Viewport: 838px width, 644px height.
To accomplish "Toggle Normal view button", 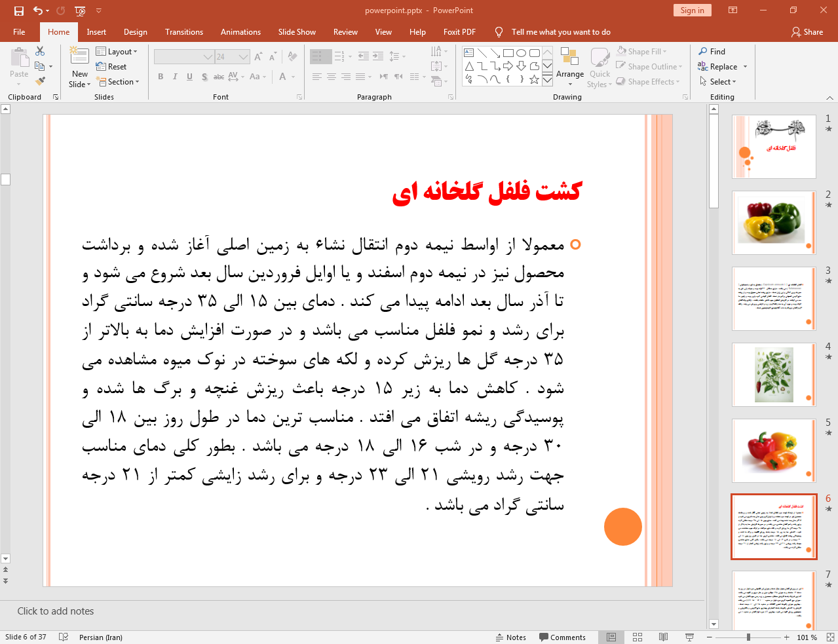I will click(x=611, y=637).
